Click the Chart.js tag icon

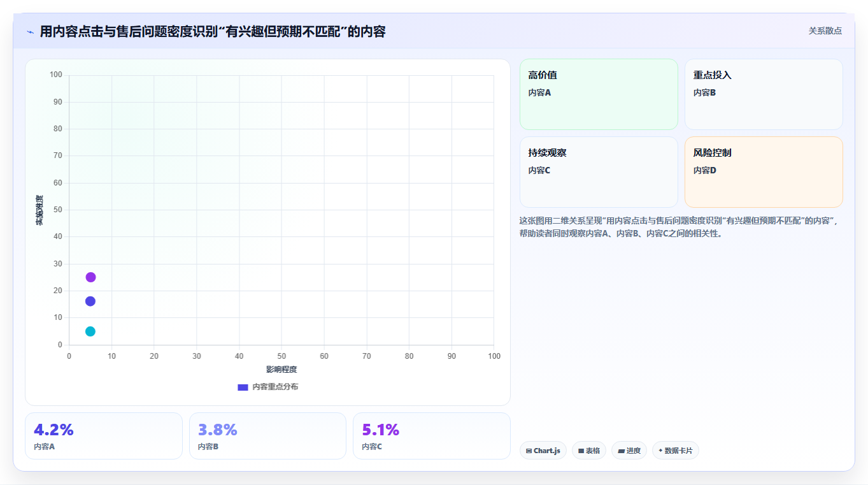[529, 451]
